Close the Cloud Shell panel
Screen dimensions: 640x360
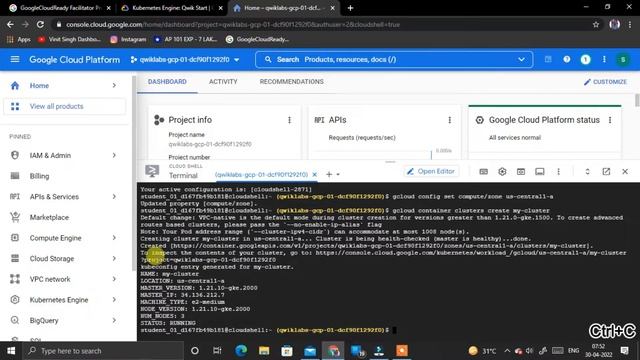(x=625, y=172)
